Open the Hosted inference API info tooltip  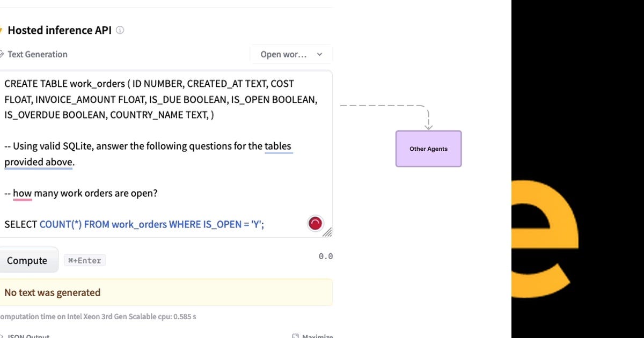pyautogui.click(x=119, y=31)
